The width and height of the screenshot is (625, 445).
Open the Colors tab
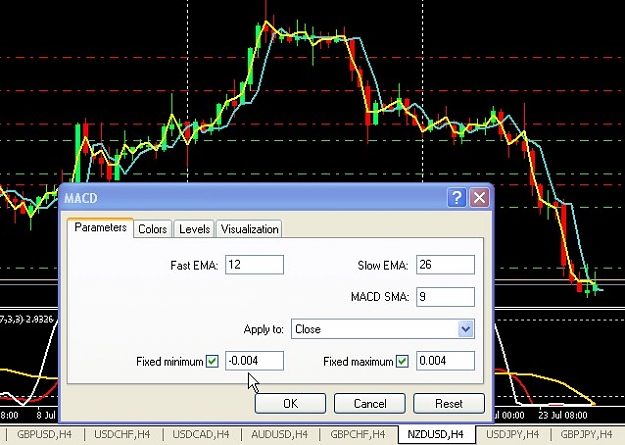(152, 229)
